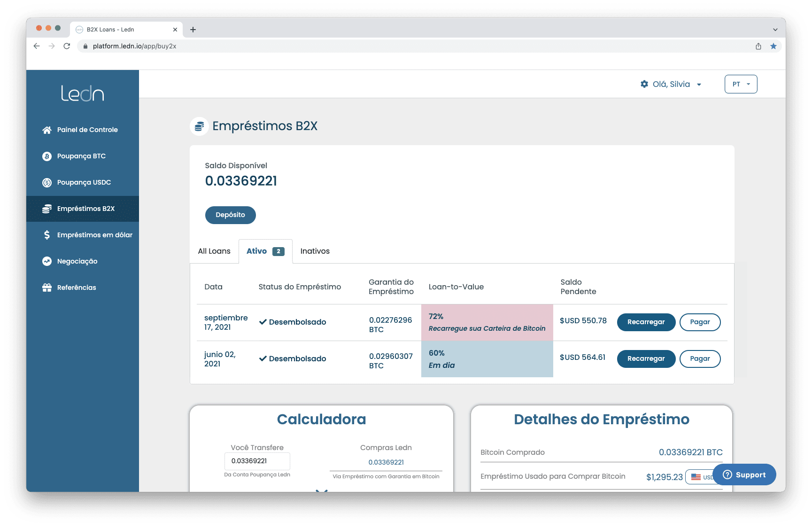The width and height of the screenshot is (812, 529).
Task: Click Pagar for the junio 02, 2021 loan
Action: click(700, 359)
